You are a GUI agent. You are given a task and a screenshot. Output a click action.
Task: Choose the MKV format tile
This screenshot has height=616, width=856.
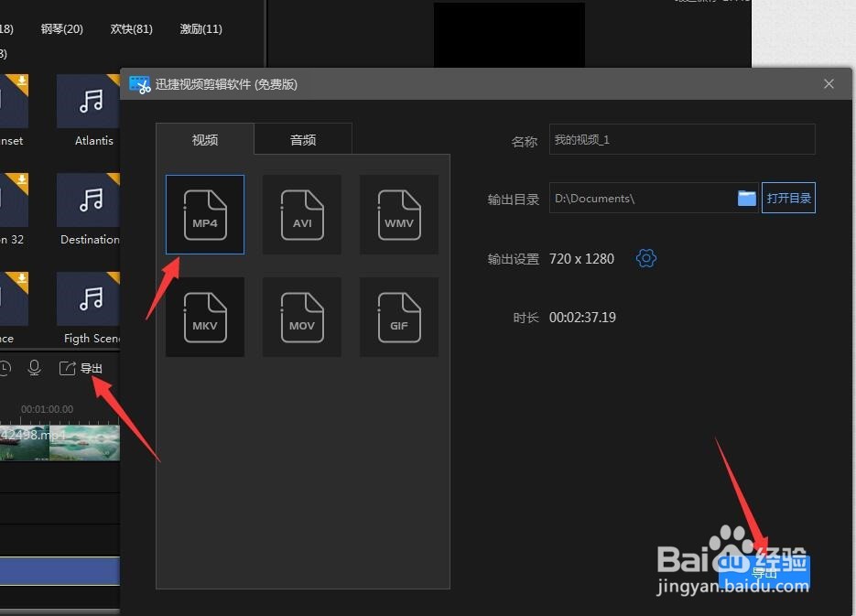(205, 317)
